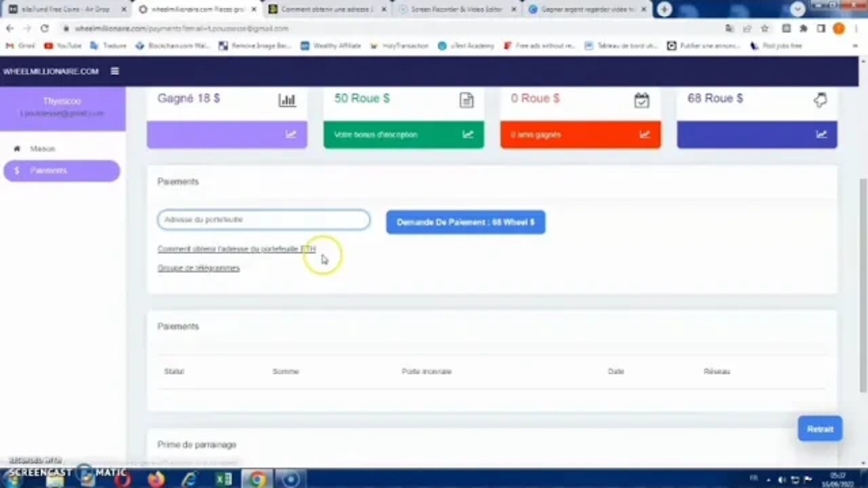Click the Statut column header
This screenshot has width=868, height=488.
[x=174, y=371]
